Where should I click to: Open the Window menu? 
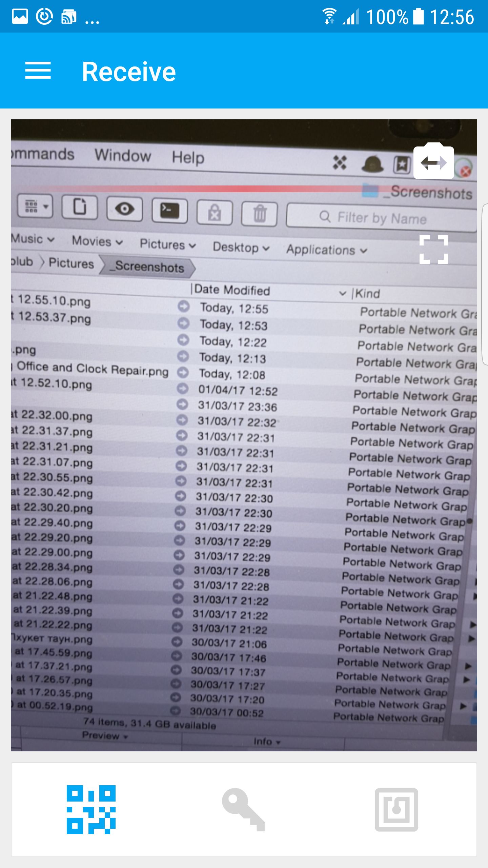(x=123, y=155)
